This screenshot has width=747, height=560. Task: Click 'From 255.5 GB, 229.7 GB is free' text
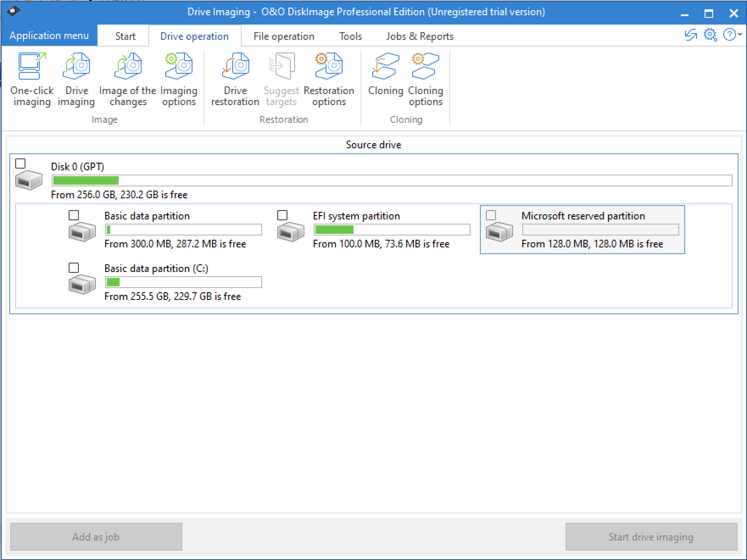(173, 296)
